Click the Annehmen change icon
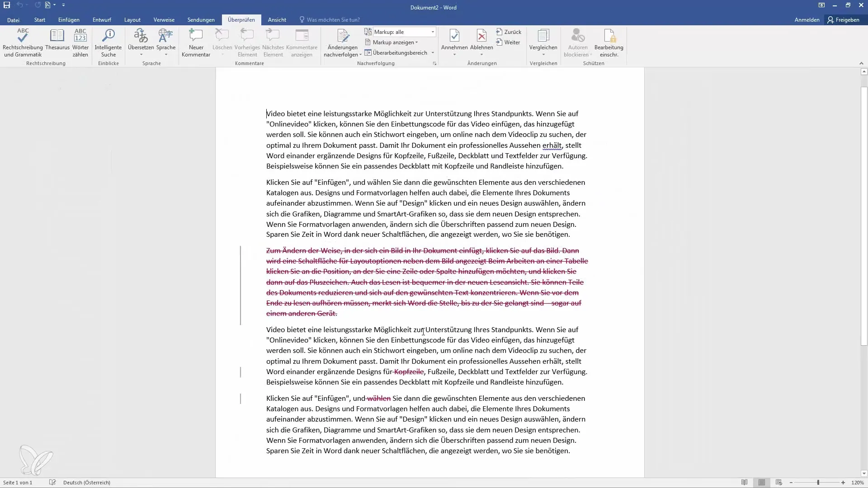The width and height of the screenshot is (868, 488). [454, 35]
